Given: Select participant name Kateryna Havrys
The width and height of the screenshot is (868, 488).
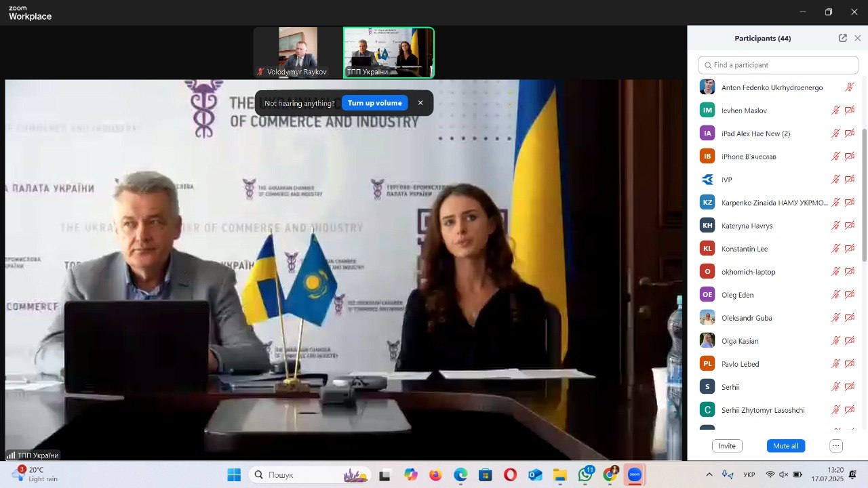Looking at the screenshot, I should [747, 226].
